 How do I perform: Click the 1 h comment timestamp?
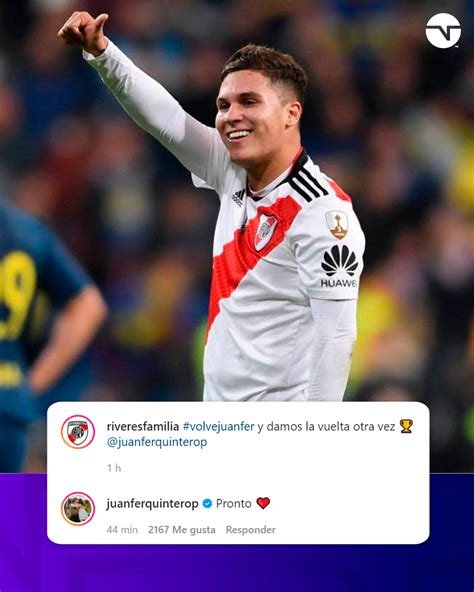[x=114, y=468]
